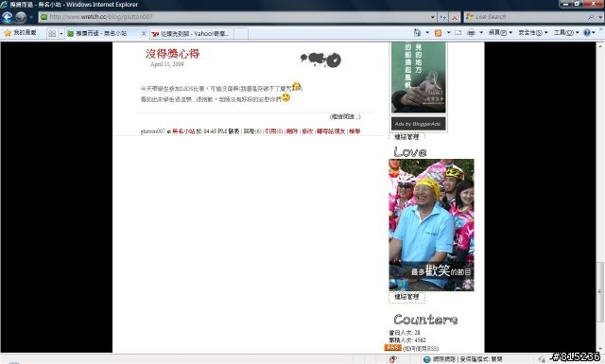Image resolution: width=605 pixels, height=364 pixels.
Task: Click the Ads by BloggerAds button
Action: [418, 124]
